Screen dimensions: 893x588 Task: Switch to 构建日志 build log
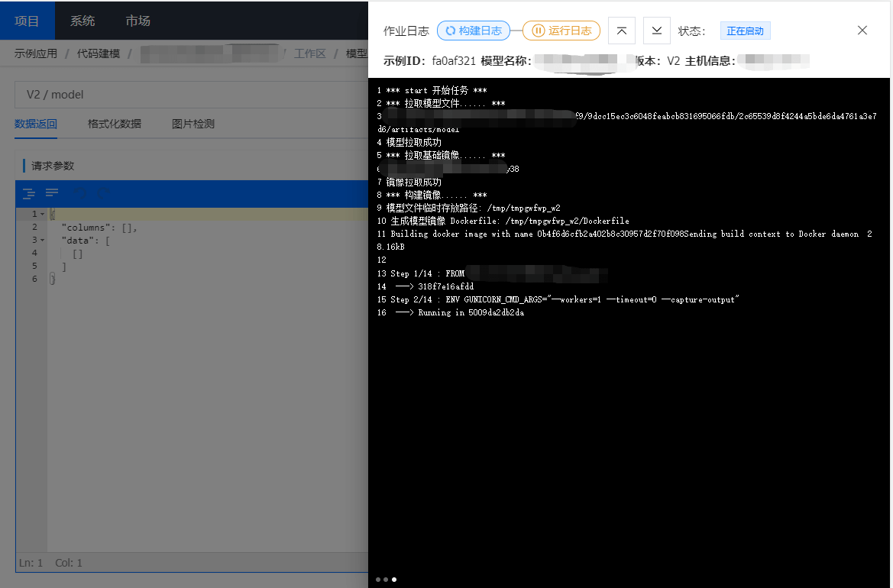point(474,31)
